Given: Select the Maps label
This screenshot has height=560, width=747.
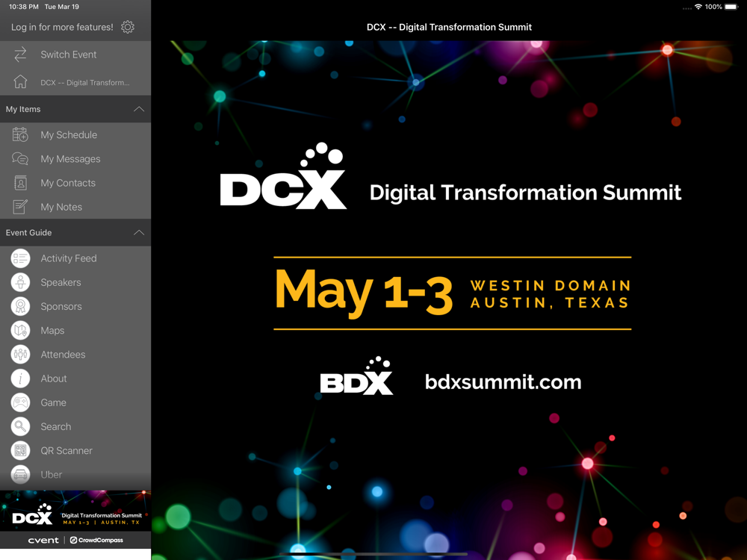Looking at the screenshot, I should (52, 331).
